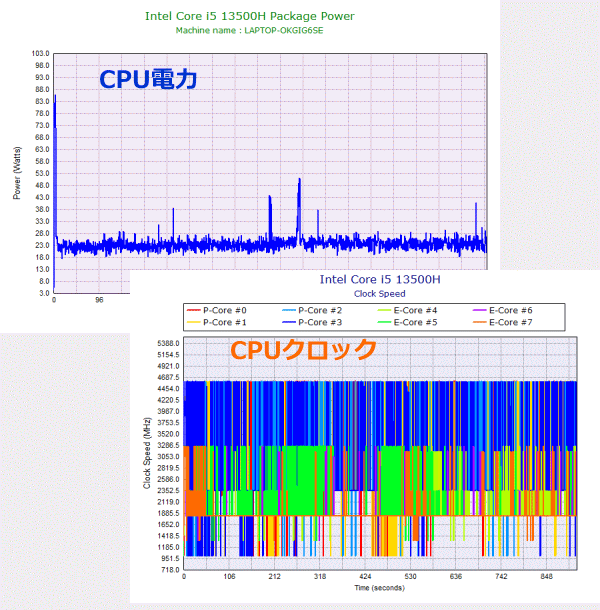The width and height of the screenshot is (600, 610).
Task: Click the CPUクロック overlay label
Action: point(303,349)
